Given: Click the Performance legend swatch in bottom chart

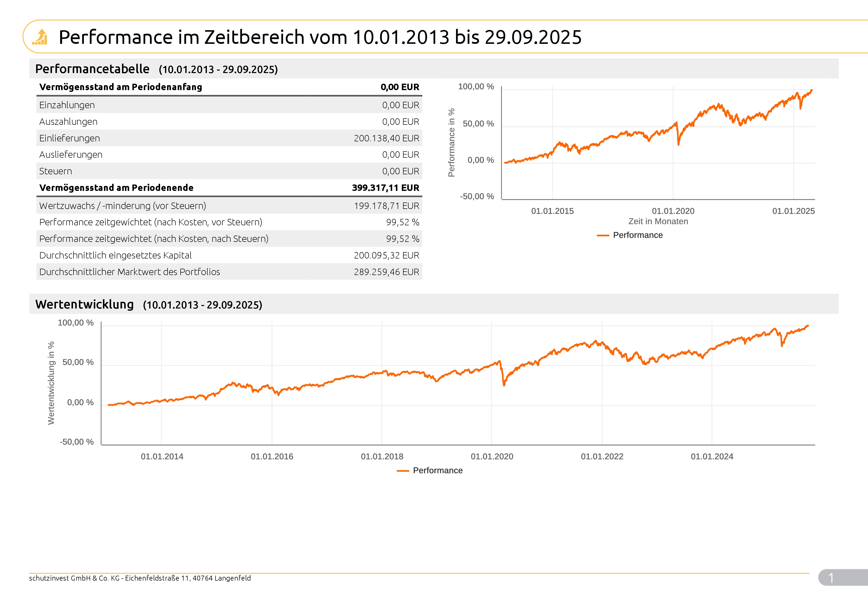Looking at the screenshot, I should pos(403,471).
